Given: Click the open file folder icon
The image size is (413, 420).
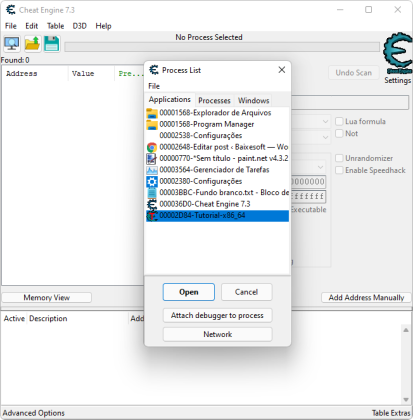Looking at the screenshot, I should (32, 44).
